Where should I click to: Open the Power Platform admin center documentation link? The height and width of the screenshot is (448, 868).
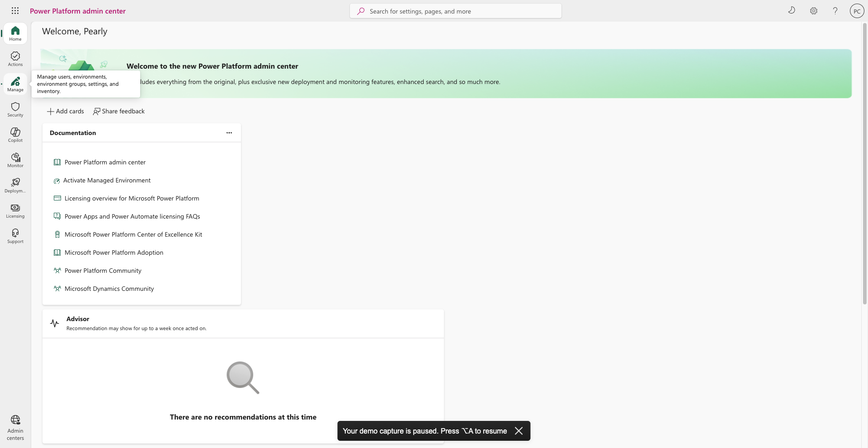105,162
